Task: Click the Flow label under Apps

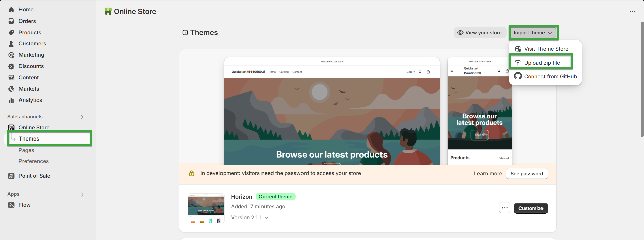Action: click(x=25, y=205)
